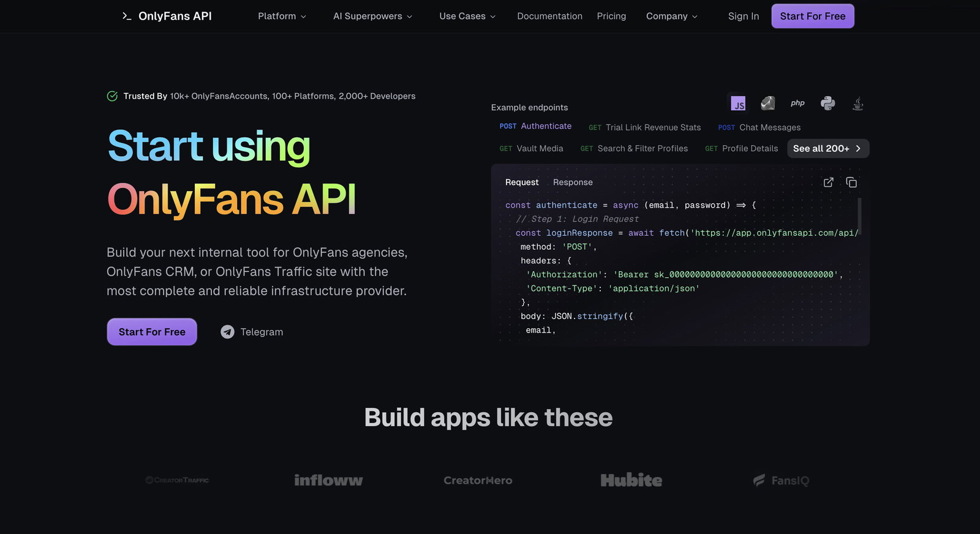Select the PHP language icon
The width and height of the screenshot is (980, 534).
(x=797, y=103)
